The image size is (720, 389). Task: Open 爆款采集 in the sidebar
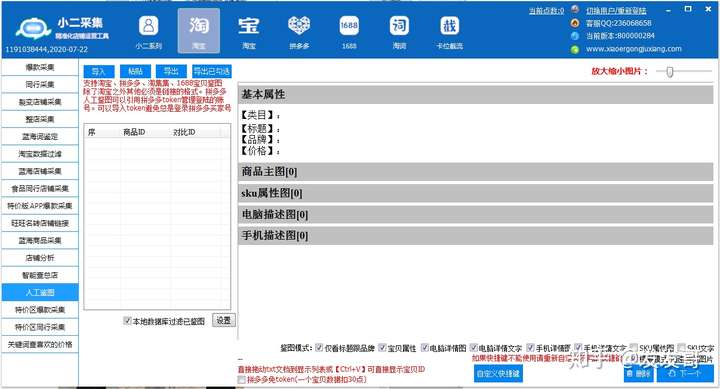point(40,67)
